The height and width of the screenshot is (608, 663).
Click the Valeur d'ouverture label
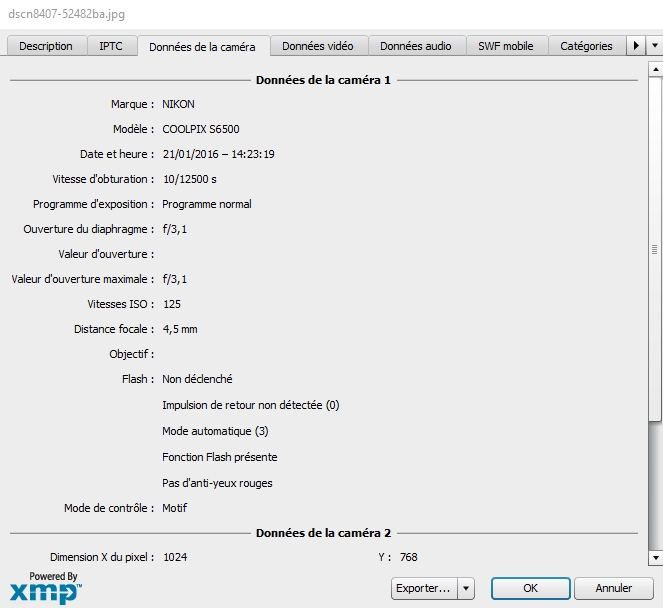106,254
